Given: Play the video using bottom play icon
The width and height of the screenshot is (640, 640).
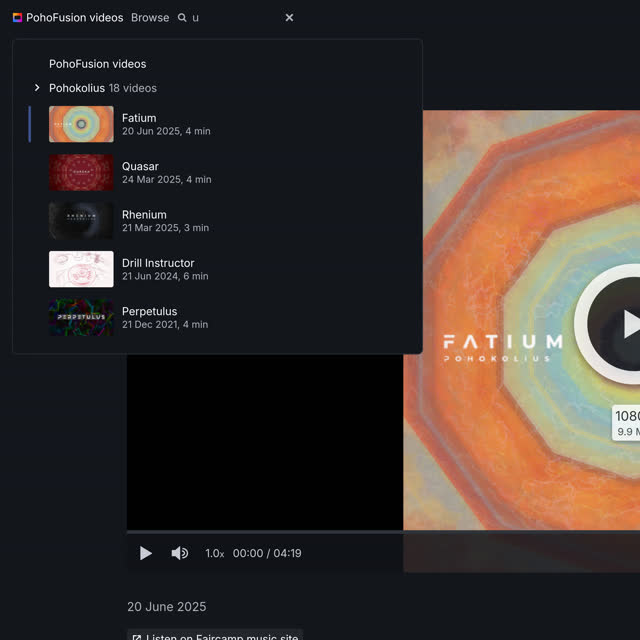Looking at the screenshot, I should pyautogui.click(x=146, y=553).
